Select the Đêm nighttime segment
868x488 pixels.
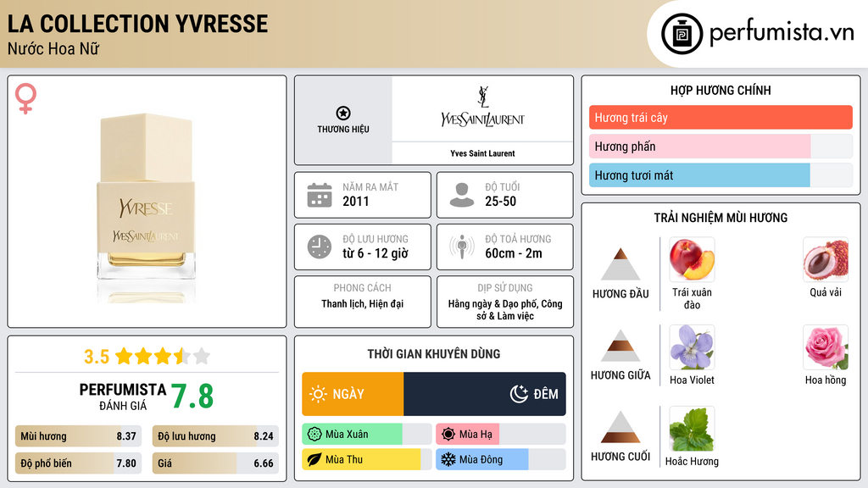(x=485, y=394)
